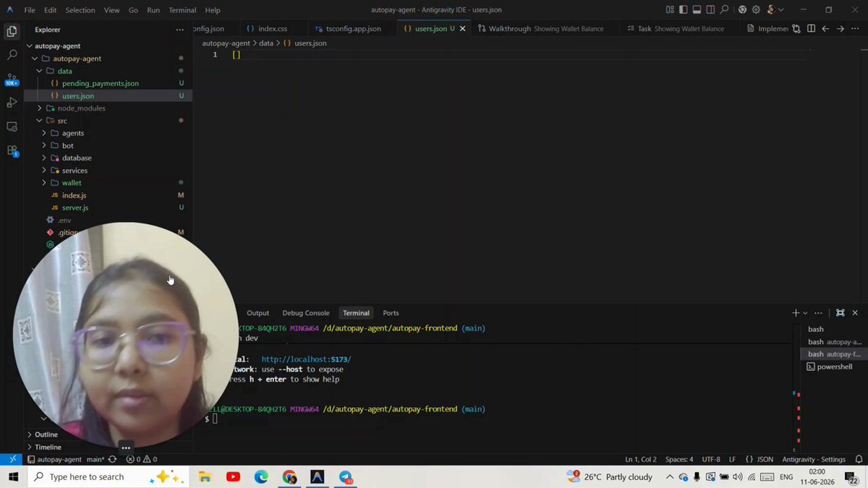Click the customize layout icon in title bar

click(671, 10)
